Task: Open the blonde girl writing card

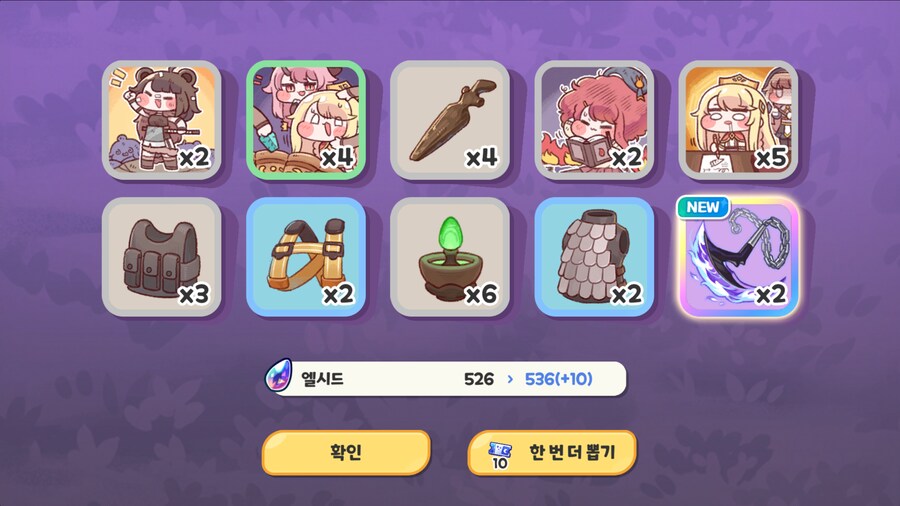Action: (738, 119)
